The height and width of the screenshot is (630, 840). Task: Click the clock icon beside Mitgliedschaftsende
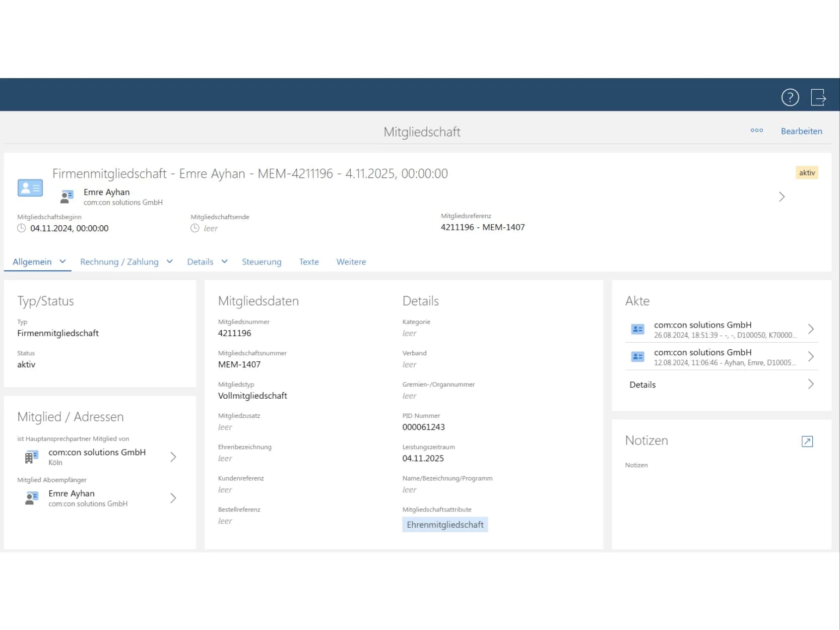(x=195, y=228)
